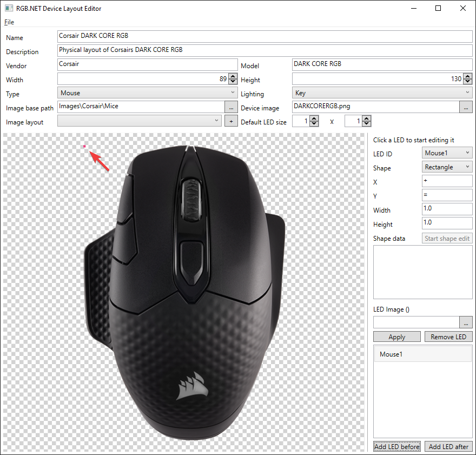Maximize the Device Layout Editor window
Viewport: 476px width, 455px height.
pos(438,8)
